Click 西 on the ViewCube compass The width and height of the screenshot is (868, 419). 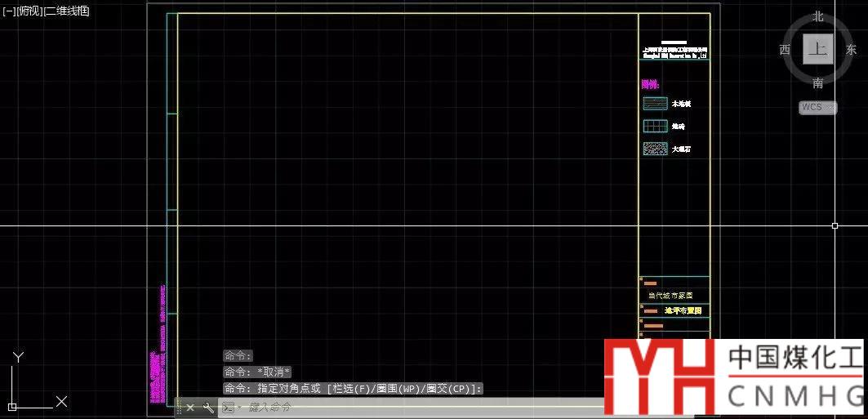pyautogui.click(x=785, y=50)
